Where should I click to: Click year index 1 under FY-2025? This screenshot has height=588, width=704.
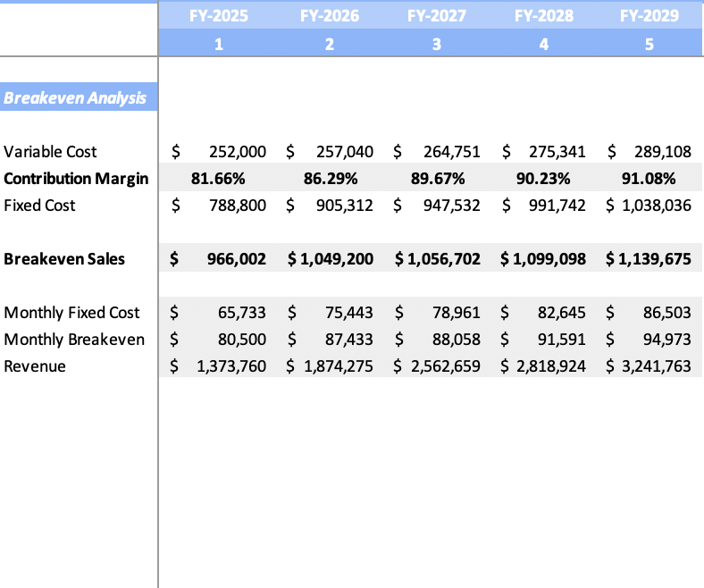(x=219, y=44)
